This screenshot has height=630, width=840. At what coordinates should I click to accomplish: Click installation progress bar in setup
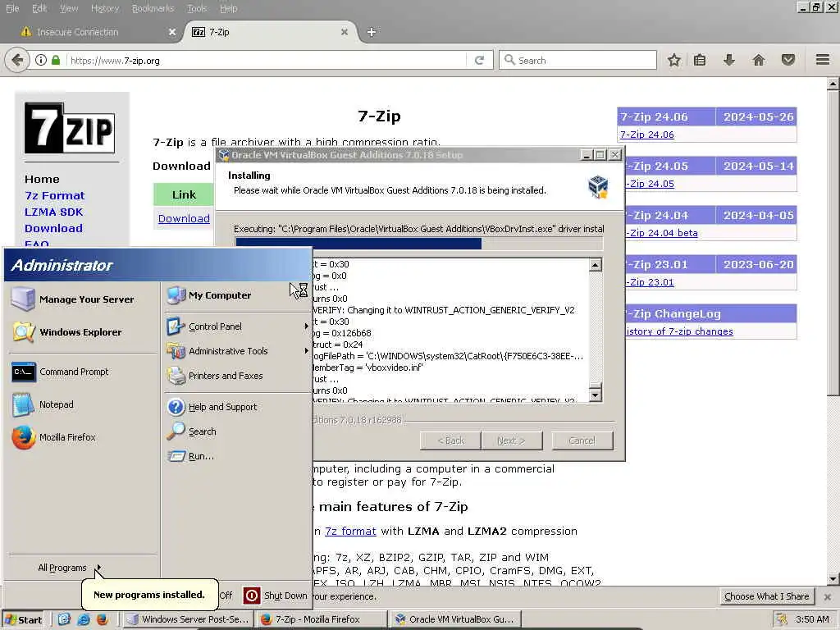pyautogui.click(x=419, y=244)
